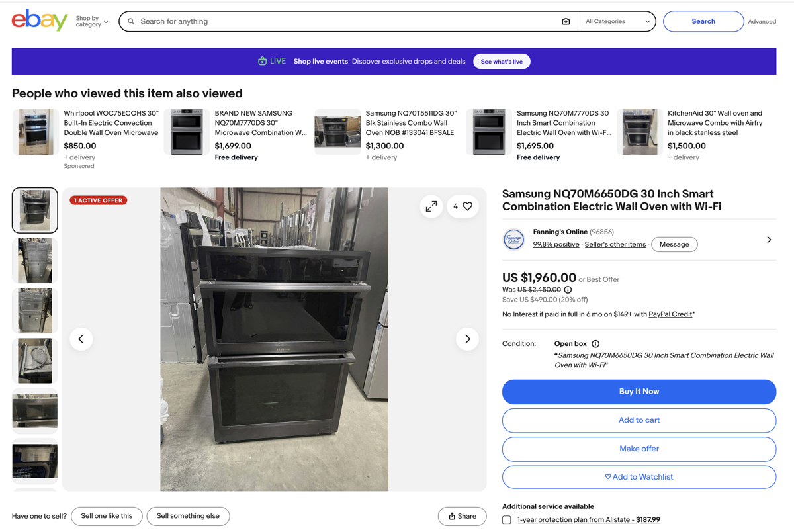The height and width of the screenshot is (532, 794).
Task: Click the $1,699.00 Samsung recommendation image
Action: click(187, 132)
